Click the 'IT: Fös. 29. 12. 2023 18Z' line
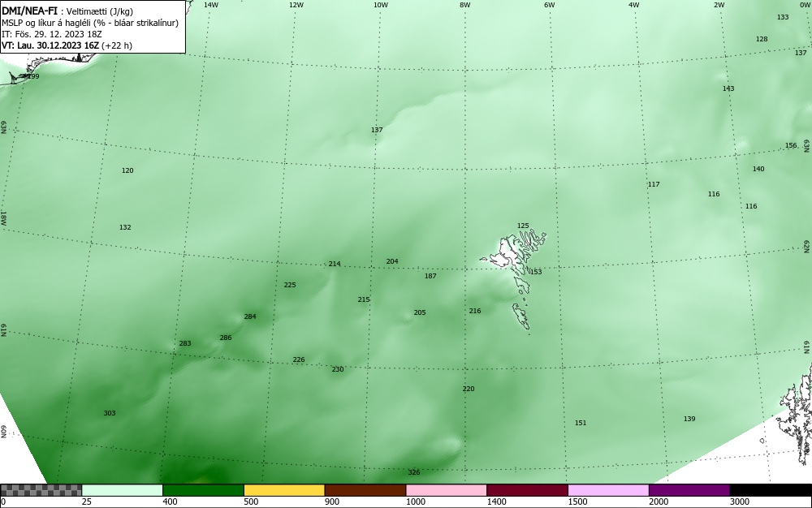The image size is (812, 508). coord(52,34)
